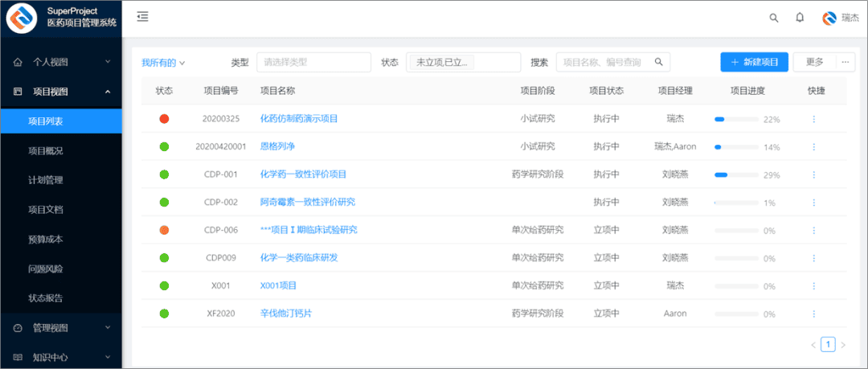This screenshot has width=868, height=369.
Task: Open quick actions for 化药仿制药演示项目
Action: 813,119
